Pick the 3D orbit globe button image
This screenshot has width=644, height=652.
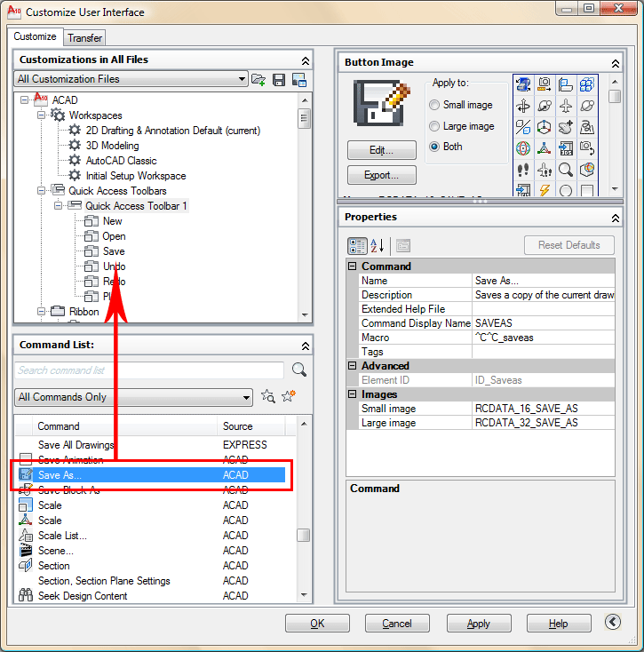point(523,148)
